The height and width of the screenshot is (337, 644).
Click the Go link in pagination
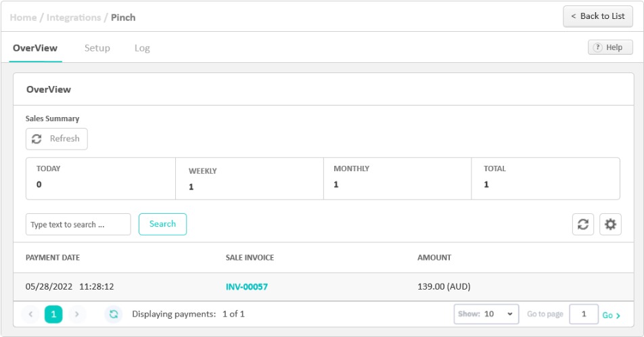pyautogui.click(x=611, y=315)
